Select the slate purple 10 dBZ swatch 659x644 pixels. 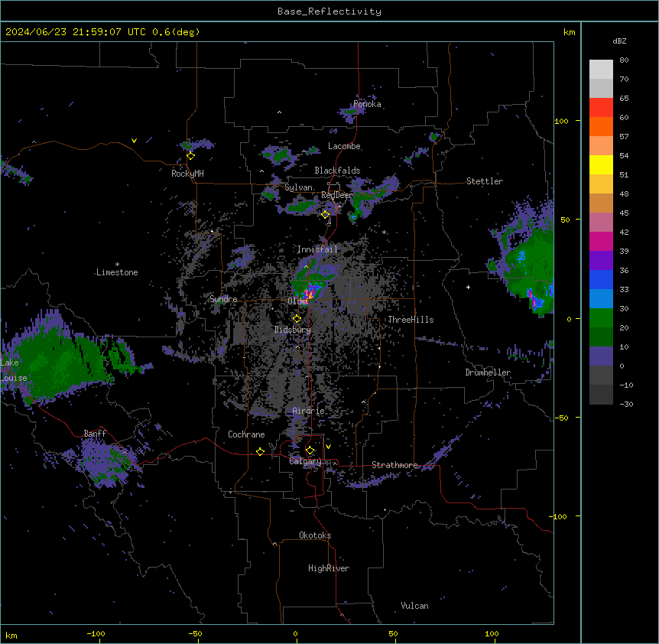pyautogui.click(x=601, y=356)
